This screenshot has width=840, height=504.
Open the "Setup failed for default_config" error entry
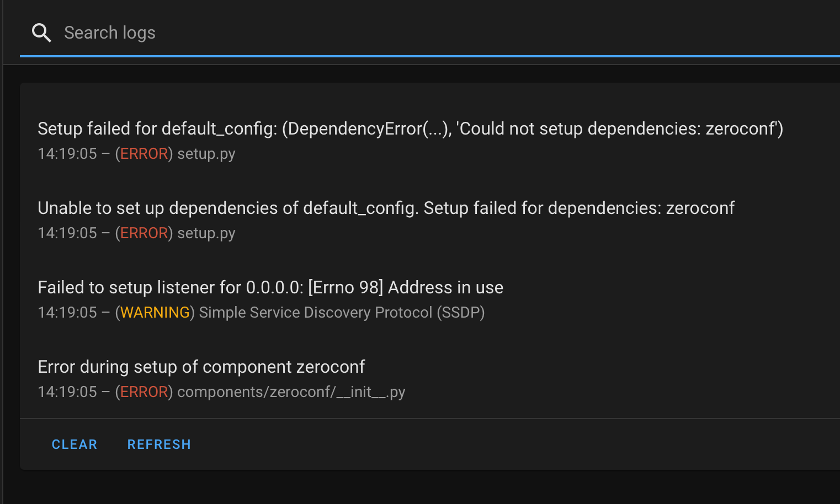(x=410, y=128)
